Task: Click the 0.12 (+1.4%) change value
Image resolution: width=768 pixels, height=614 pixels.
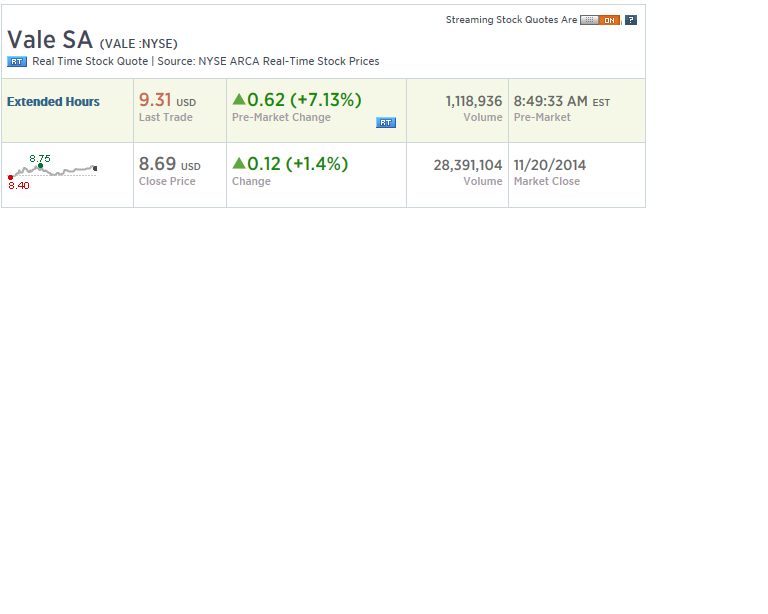Action: coord(298,164)
